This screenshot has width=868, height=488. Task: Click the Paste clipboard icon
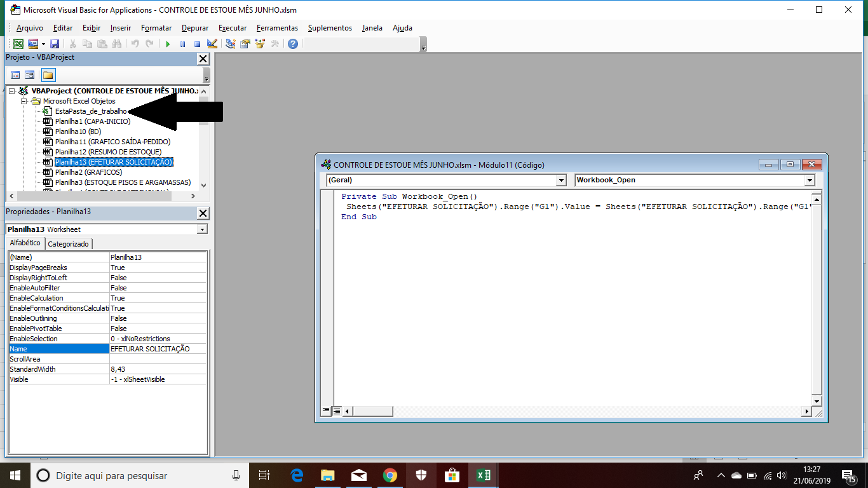pos(102,44)
